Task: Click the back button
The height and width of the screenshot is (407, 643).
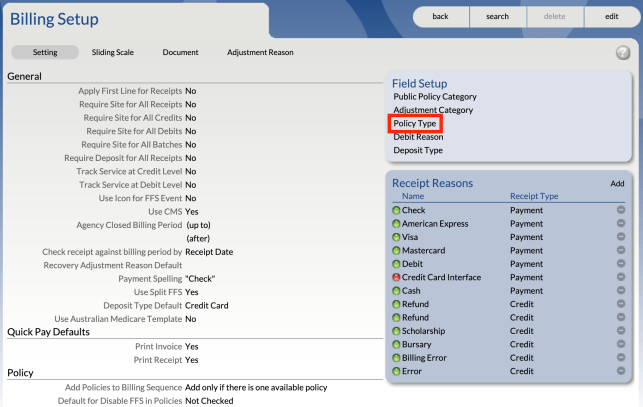Action: click(441, 16)
